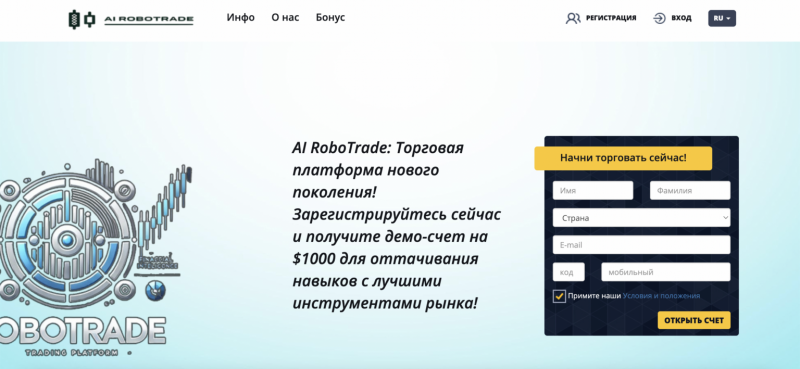Uncheck the terms acceptance checkbox
The height and width of the screenshot is (369, 800).
pyautogui.click(x=559, y=296)
